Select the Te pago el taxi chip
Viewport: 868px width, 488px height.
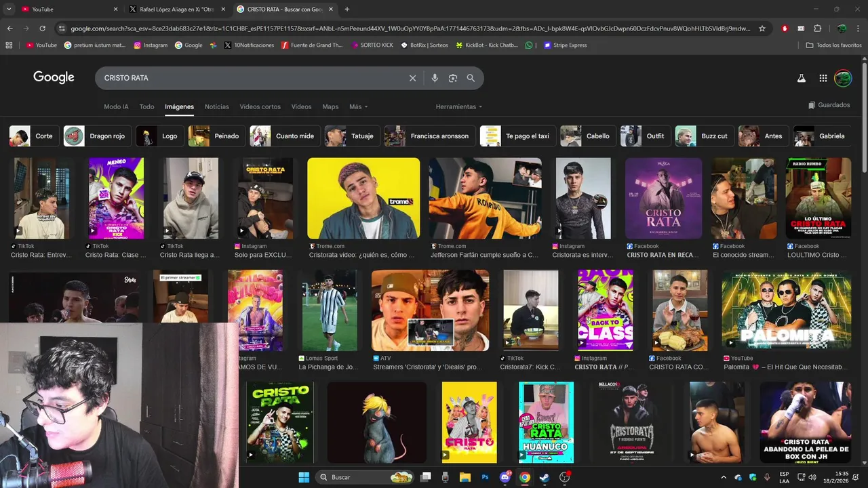[518, 136]
